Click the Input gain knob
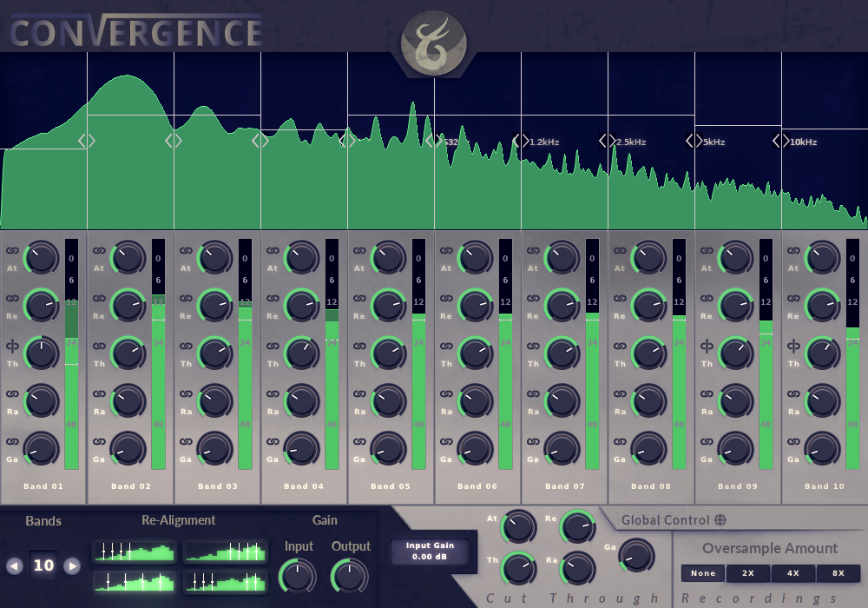 [x=297, y=576]
